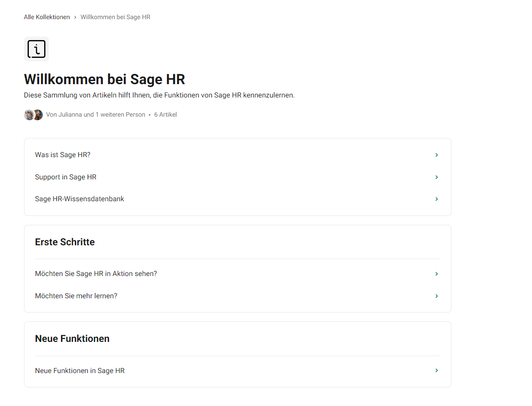
Task: Open the article Was ist Sage HR?
Action: [x=63, y=155]
